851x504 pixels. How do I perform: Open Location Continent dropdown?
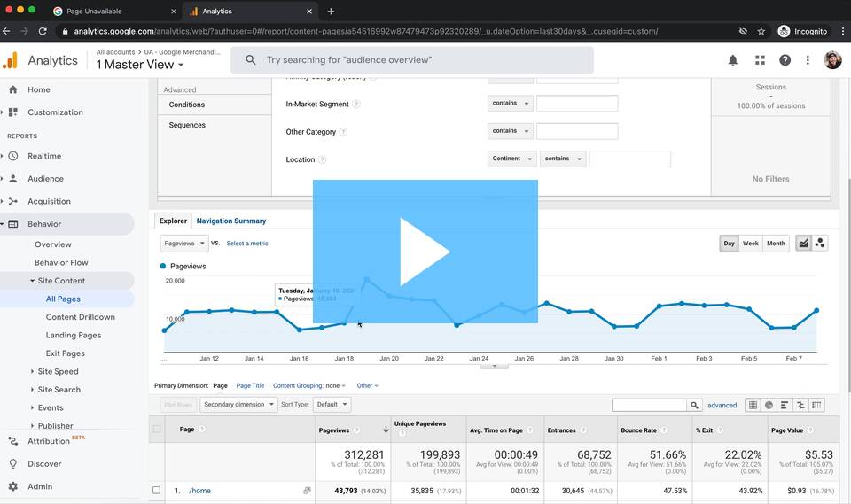click(x=511, y=159)
